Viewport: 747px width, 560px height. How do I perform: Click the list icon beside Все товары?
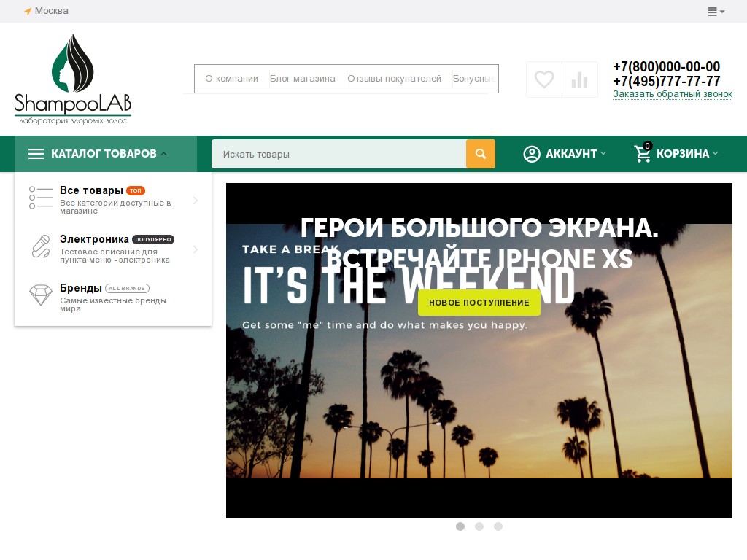coord(41,198)
